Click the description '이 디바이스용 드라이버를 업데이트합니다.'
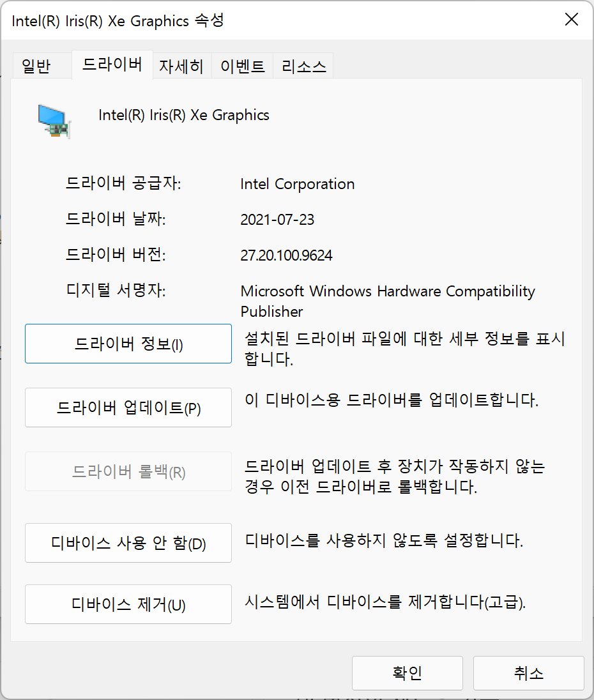594x700 pixels. (392, 400)
